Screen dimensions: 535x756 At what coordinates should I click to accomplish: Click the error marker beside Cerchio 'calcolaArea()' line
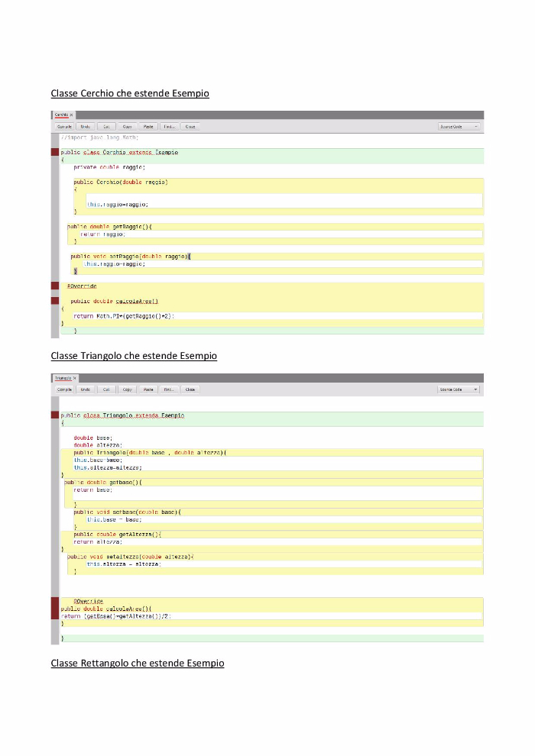click(55, 301)
